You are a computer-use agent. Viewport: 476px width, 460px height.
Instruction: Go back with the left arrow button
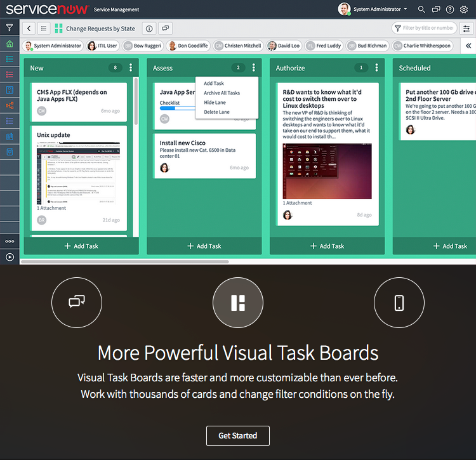tap(29, 29)
